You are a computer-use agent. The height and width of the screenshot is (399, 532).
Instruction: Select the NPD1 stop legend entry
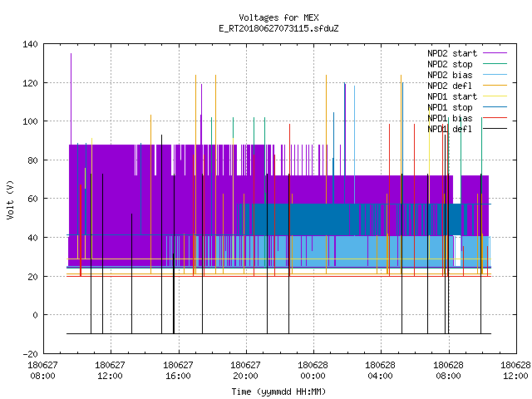coord(450,107)
